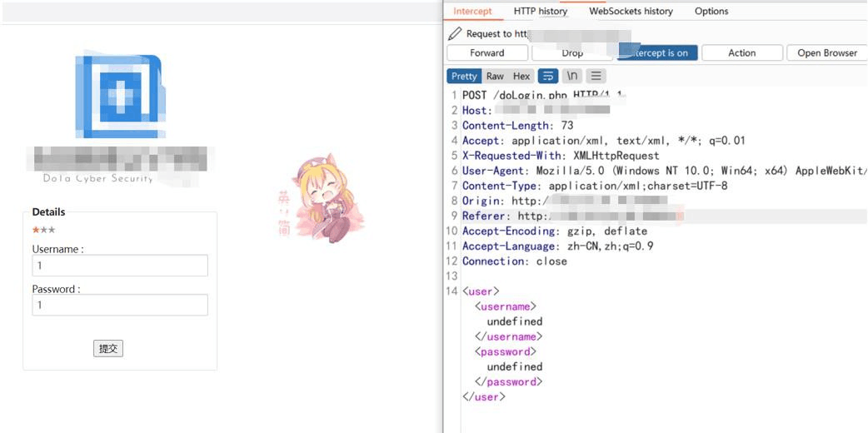
Task: Click the Connection: close header line
Action: pyautogui.click(x=515, y=261)
